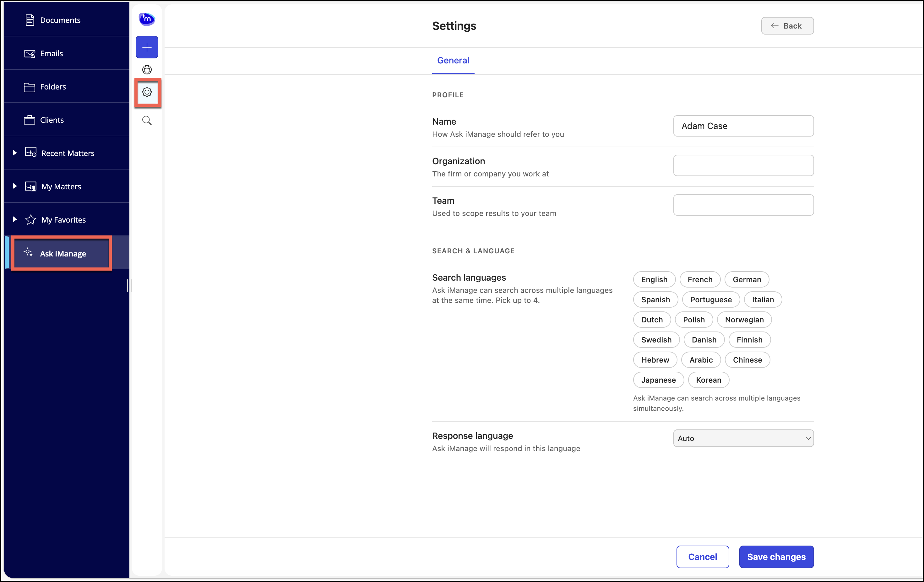Click Cancel to discard settings
This screenshot has width=924, height=582.
tap(702, 557)
